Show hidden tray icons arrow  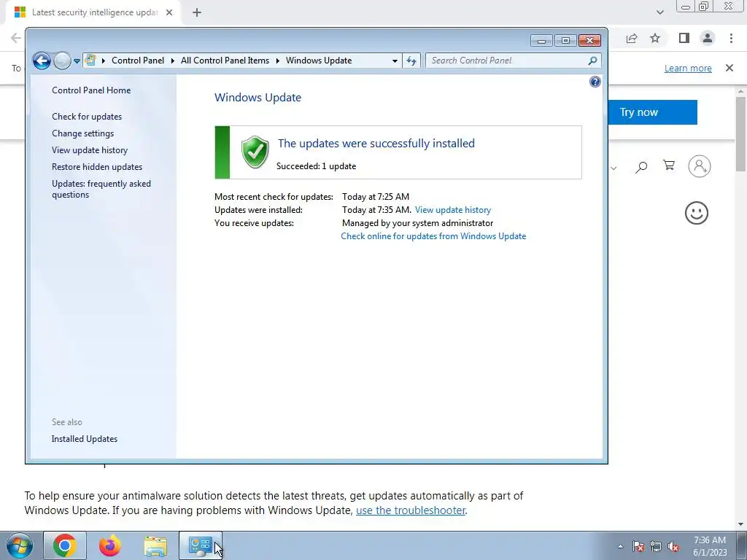(x=620, y=546)
